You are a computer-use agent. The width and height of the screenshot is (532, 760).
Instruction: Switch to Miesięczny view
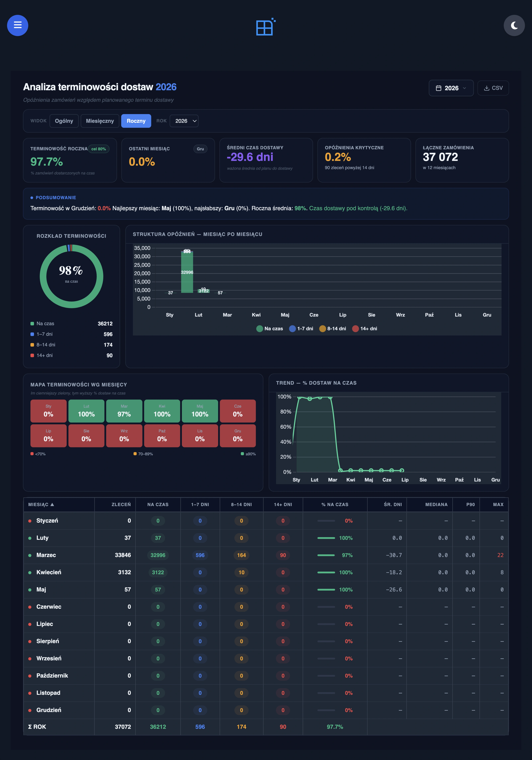100,121
